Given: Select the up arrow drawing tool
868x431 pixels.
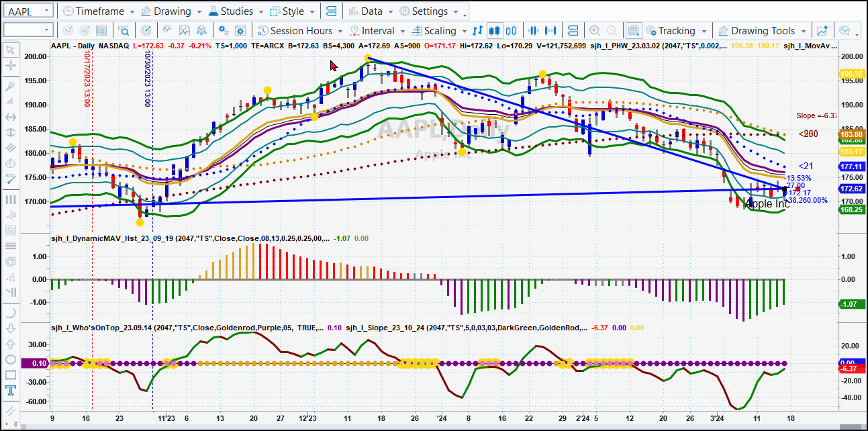Looking at the screenshot, I should [x=11, y=344].
